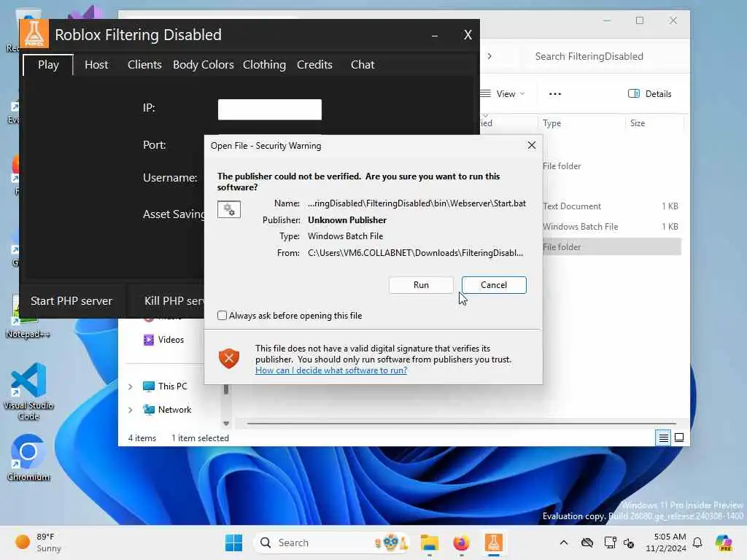
Task: Open the notifications bell icon
Action: coord(697,542)
